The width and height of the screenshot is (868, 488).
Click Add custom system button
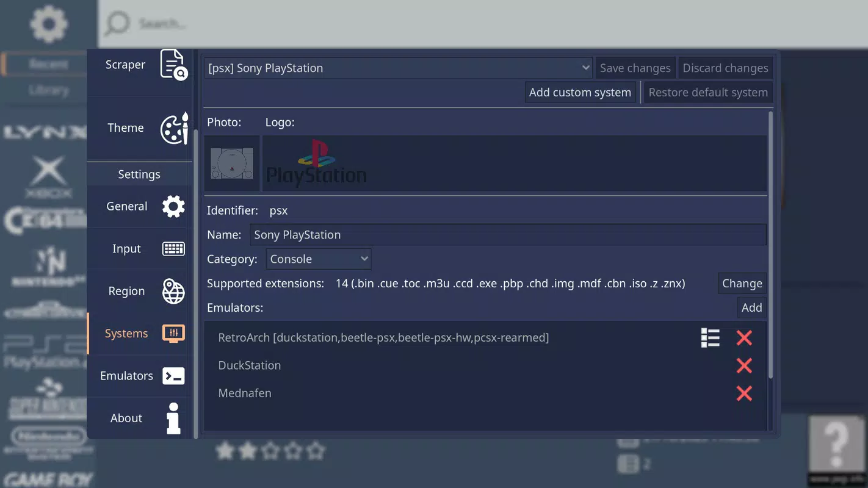click(x=580, y=92)
